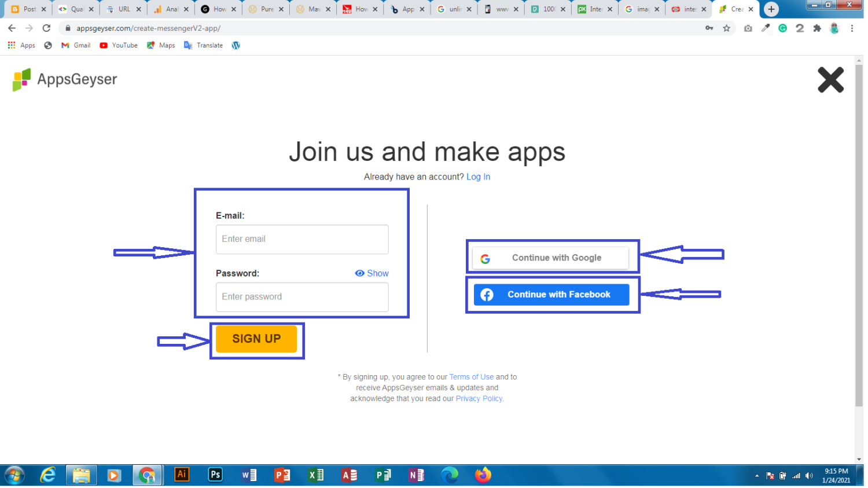
Task: Reload the page
Action: [46, 28]
